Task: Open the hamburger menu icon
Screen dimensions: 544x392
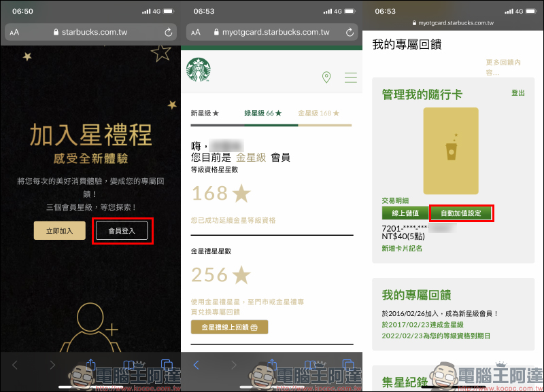Action: [x=350, y=77]
